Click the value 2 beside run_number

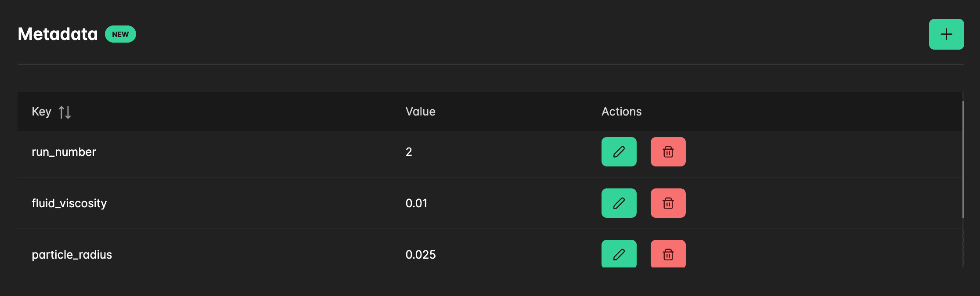tap(408, 152)
